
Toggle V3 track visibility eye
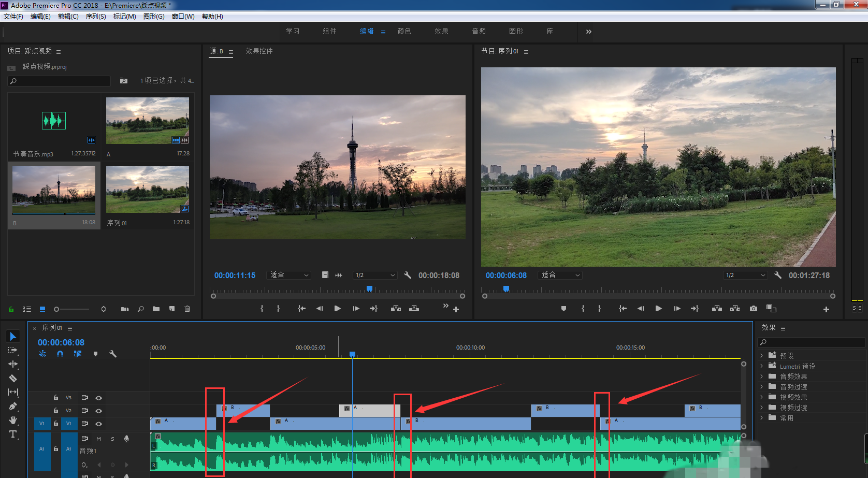[98, 398]
